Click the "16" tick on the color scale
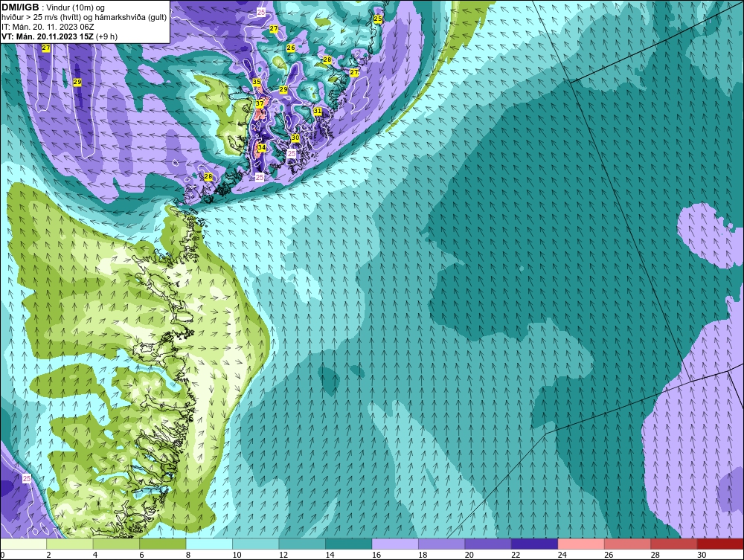The height and width of the screenshot is (560, 744). (x=376, y=555)
